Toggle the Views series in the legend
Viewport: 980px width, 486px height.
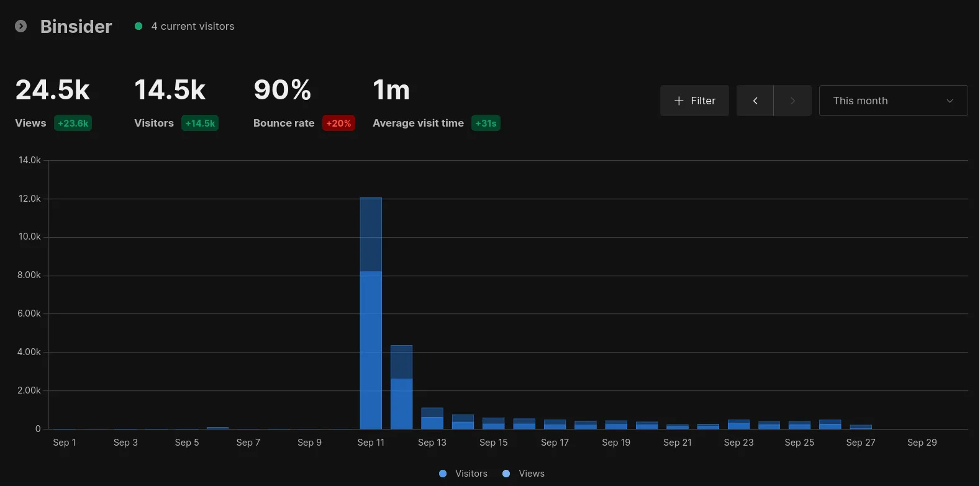[524, 474]
